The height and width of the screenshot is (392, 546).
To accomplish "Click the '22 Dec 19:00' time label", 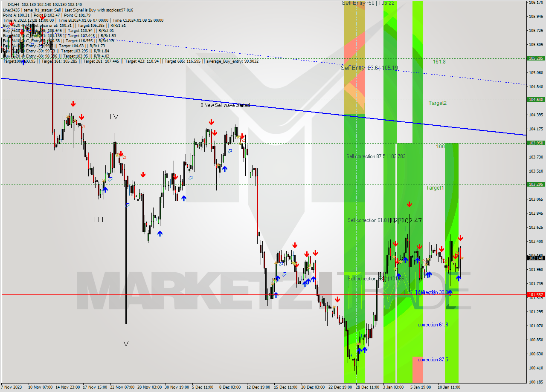I will (340, 387).
